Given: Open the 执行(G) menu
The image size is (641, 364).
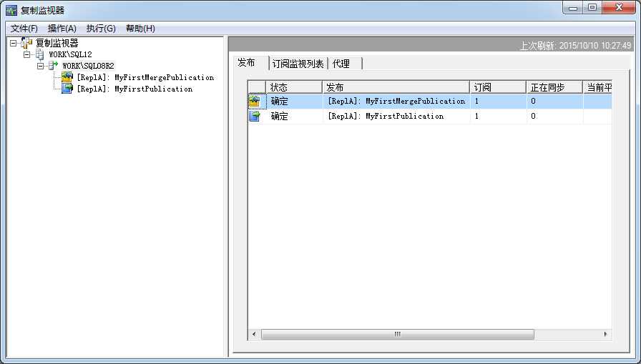Looking at the screenshot, I should 101,28.
